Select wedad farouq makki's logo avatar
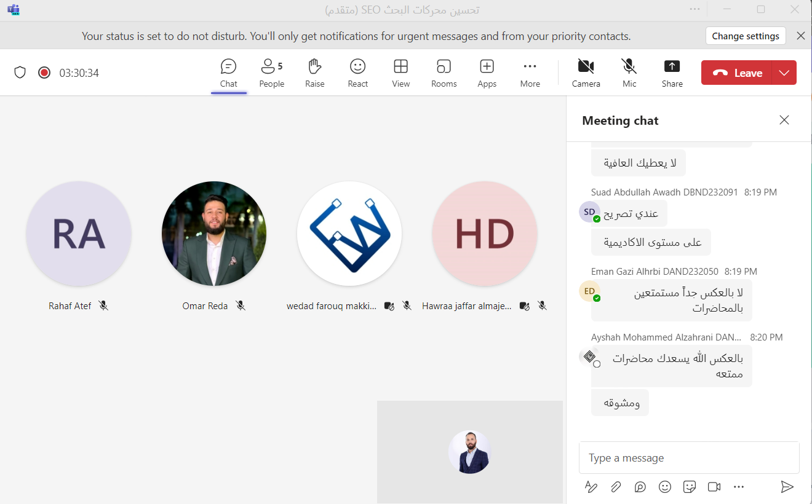This screenshot has width=812, height=504. coord(349,234)
